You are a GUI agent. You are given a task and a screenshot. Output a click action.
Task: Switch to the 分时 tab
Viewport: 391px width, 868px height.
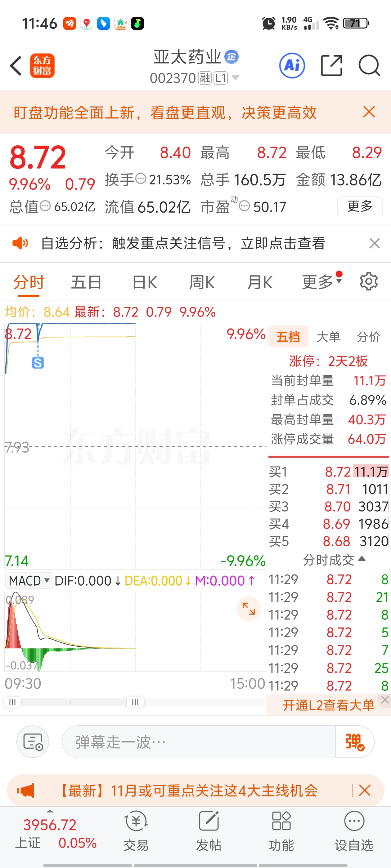(x=29, y=282)
